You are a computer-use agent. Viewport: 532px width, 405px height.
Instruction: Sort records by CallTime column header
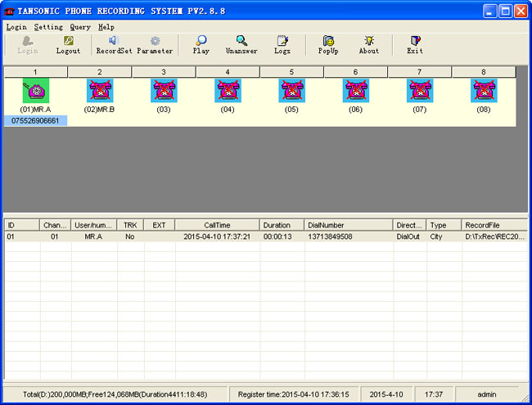217,225
